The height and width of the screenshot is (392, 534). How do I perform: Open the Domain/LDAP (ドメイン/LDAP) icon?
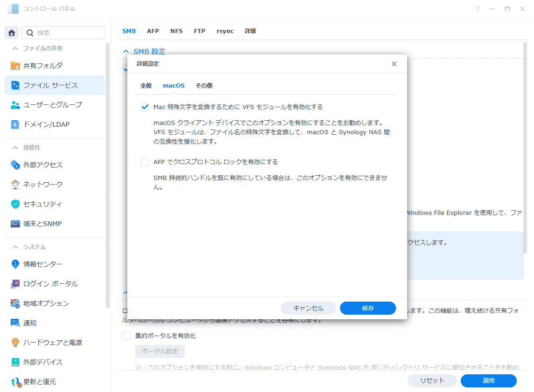(15, 124)
